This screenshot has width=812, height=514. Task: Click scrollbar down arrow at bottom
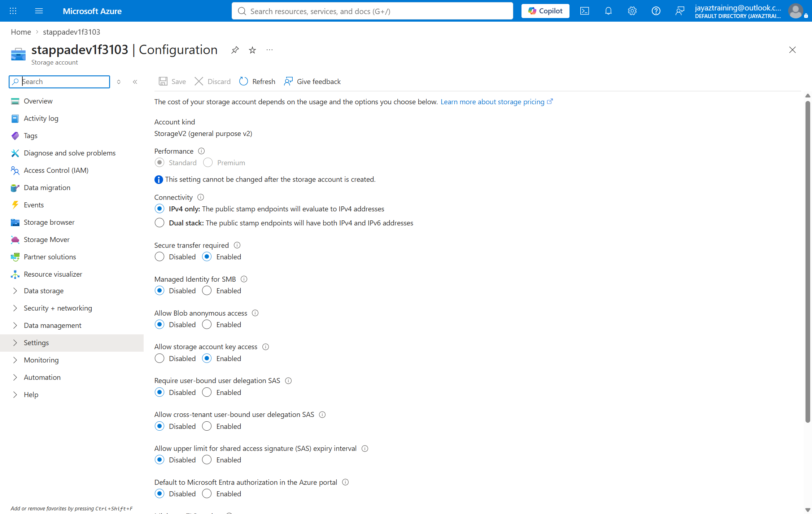(808, 510)
